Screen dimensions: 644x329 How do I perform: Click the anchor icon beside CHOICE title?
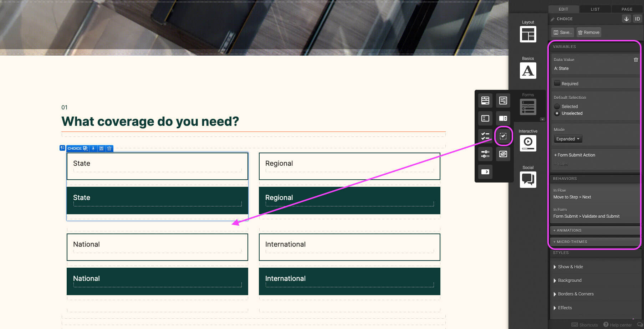626,19
